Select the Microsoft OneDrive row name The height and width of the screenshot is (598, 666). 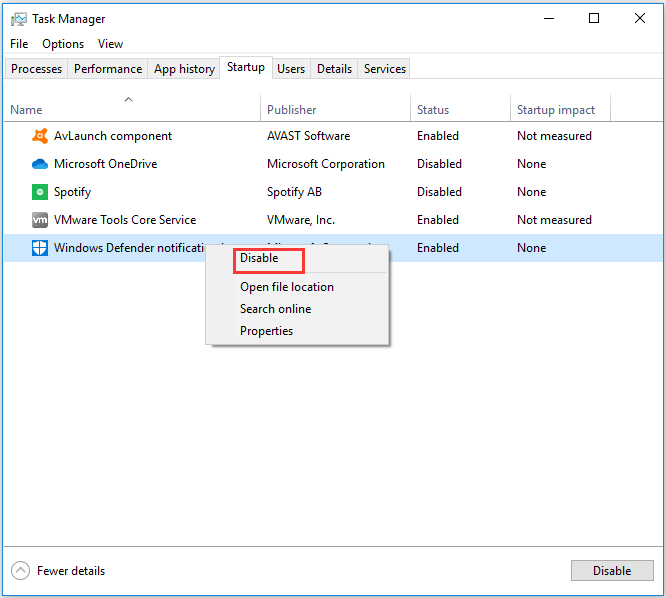[106, 164]
